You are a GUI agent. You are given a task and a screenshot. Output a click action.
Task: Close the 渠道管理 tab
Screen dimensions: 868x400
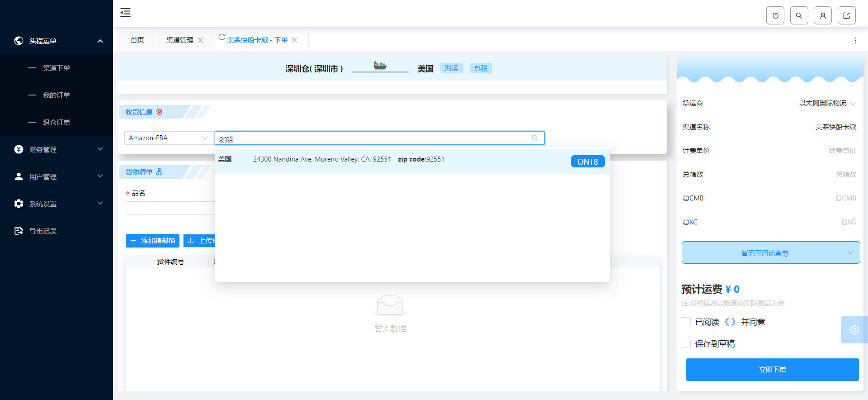coord(201,40)
